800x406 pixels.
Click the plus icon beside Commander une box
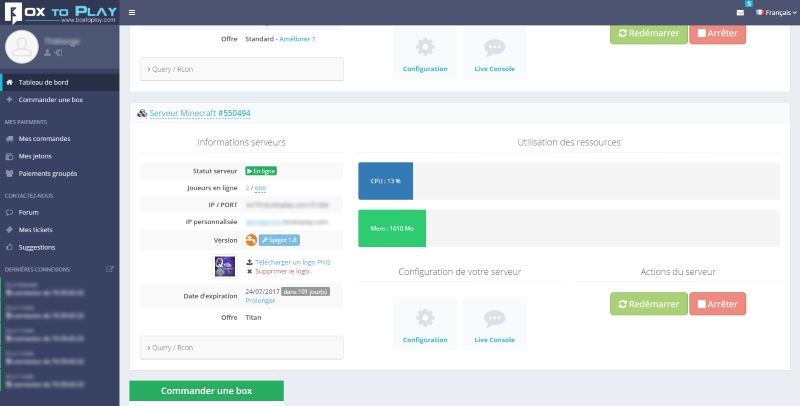click(9, 99)
